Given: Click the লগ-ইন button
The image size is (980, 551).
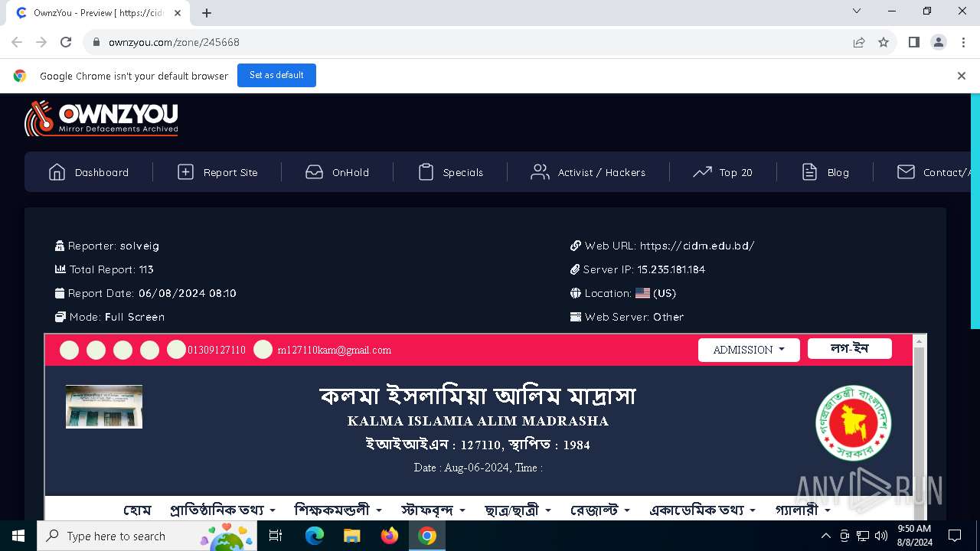Looking at the screenshot, I should [850, 348].
